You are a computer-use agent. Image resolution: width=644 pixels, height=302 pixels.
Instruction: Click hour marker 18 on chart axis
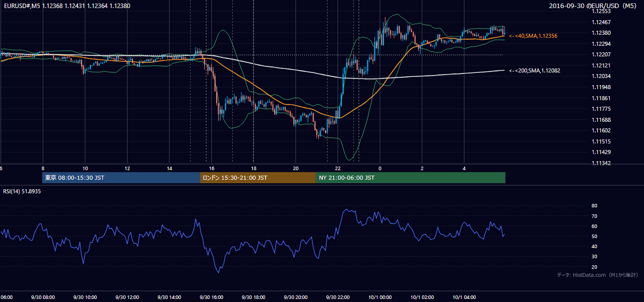coord(253,169)
